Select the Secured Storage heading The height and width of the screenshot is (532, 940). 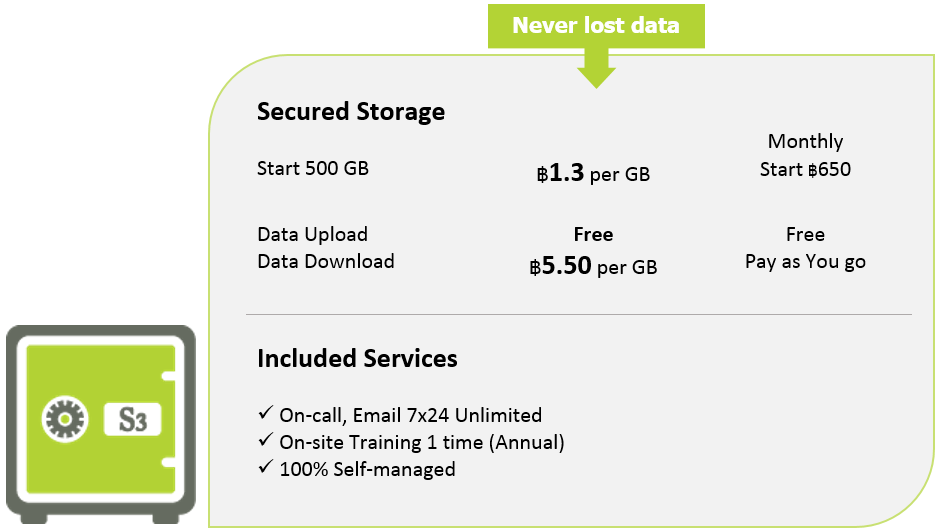(x=351, y=112)
